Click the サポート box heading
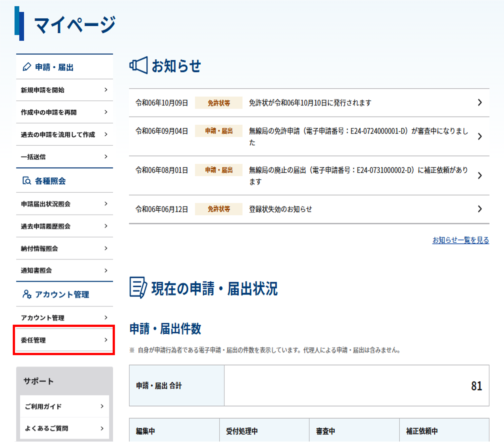The height and width of the screenshot is (442, 504). coord(38,381)
